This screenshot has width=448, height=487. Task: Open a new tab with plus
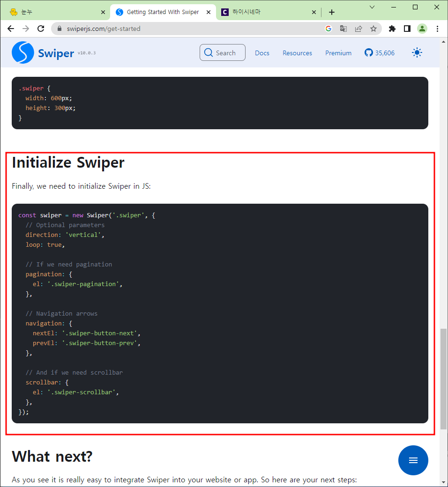tap(332, 12)
